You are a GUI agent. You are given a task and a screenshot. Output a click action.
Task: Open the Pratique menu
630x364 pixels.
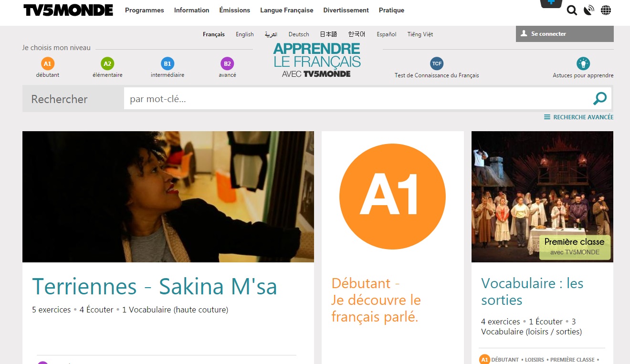tap(391, 10)
